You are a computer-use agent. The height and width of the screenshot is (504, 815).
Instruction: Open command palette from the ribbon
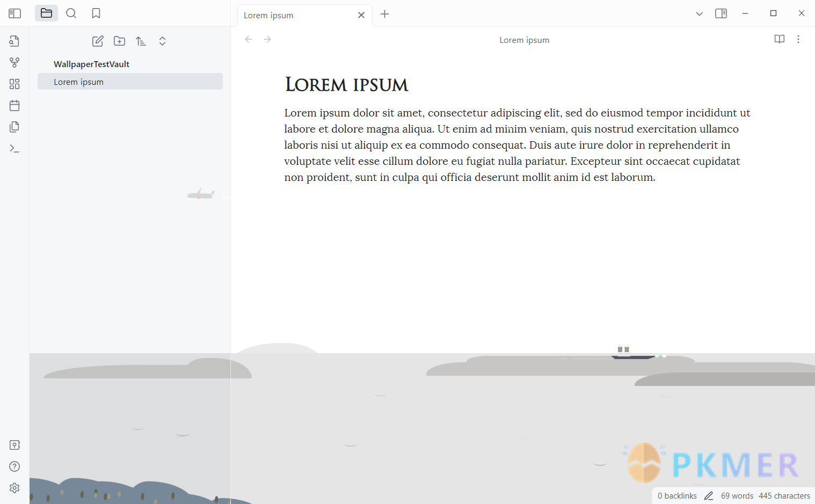pyautogui.click(x=14, y=149)
